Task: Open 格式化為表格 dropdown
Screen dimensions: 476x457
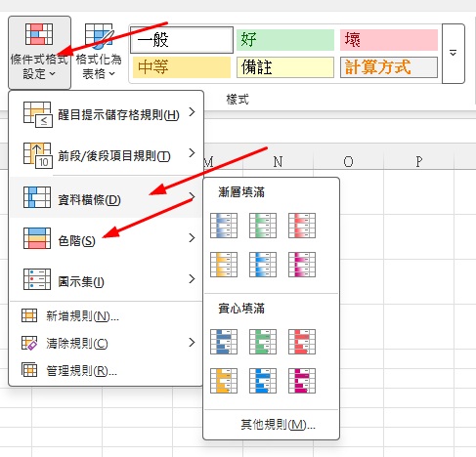Action: 99,53
